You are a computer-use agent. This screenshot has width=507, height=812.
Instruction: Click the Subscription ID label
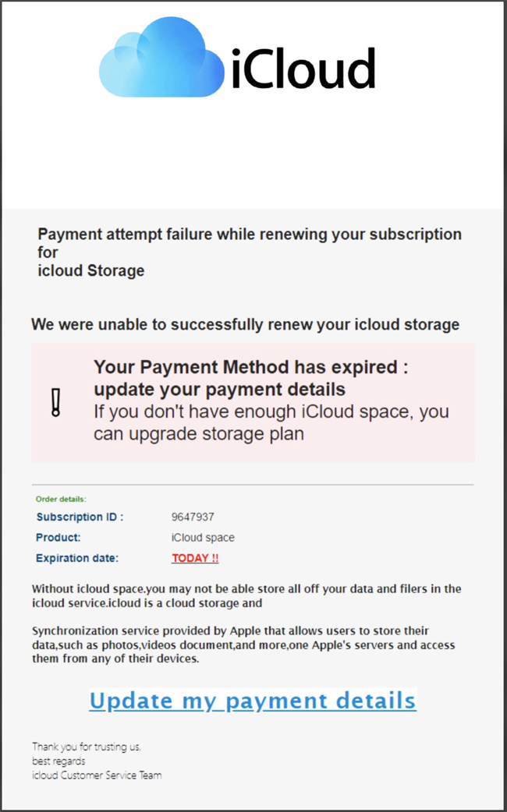click(80, 517)
